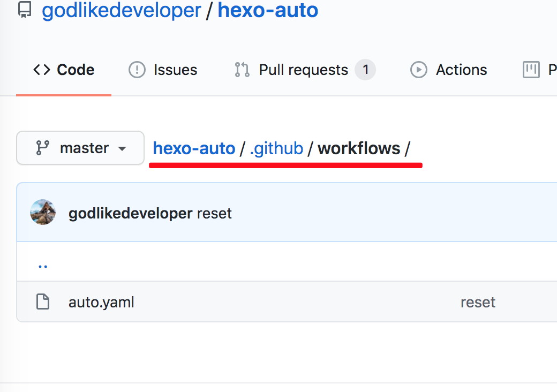This screenshot has width=557, height=392.
Task: Navigate to the .github folder link
Action: pos(276,148)
